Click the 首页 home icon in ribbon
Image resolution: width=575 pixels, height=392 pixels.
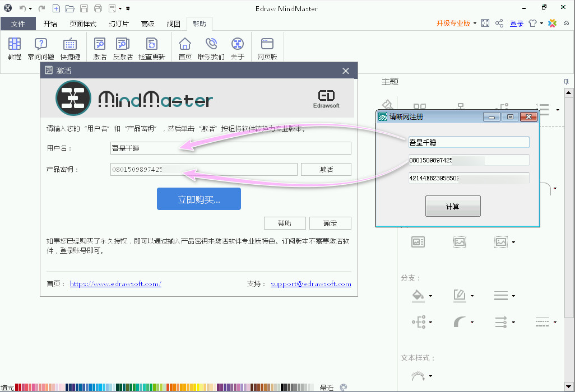click(x=185, y=45)
